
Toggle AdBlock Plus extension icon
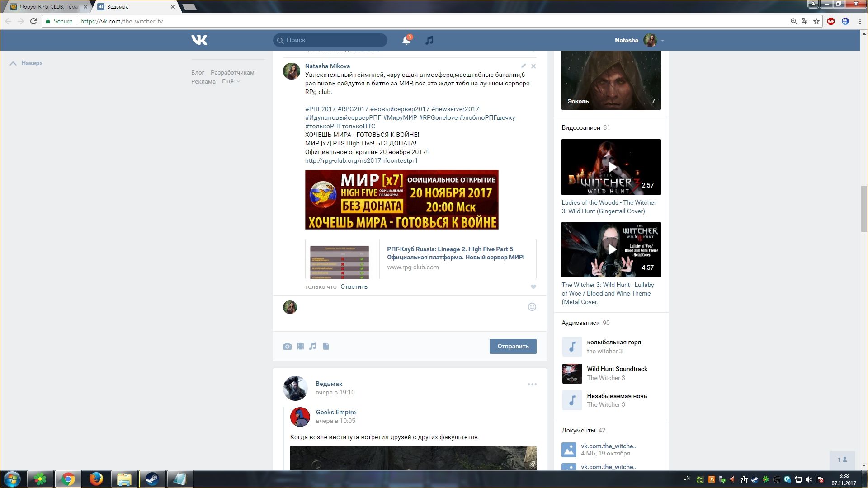click(830, 21)
